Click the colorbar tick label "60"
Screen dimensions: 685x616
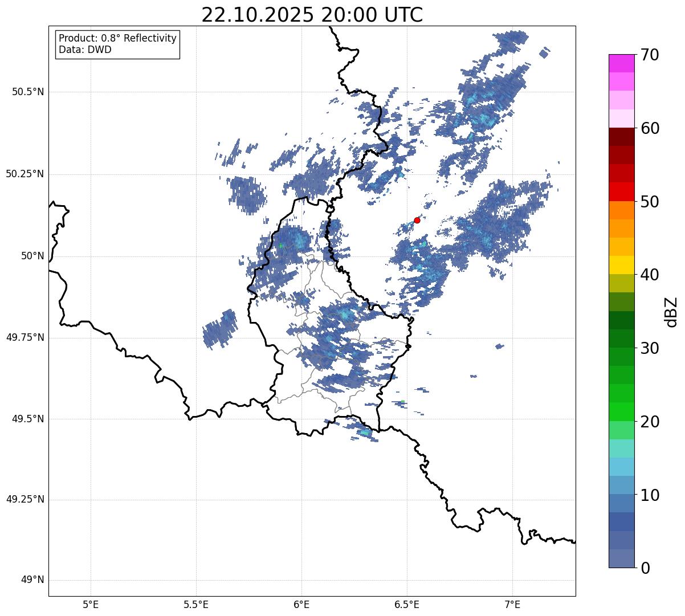[650, 128]
